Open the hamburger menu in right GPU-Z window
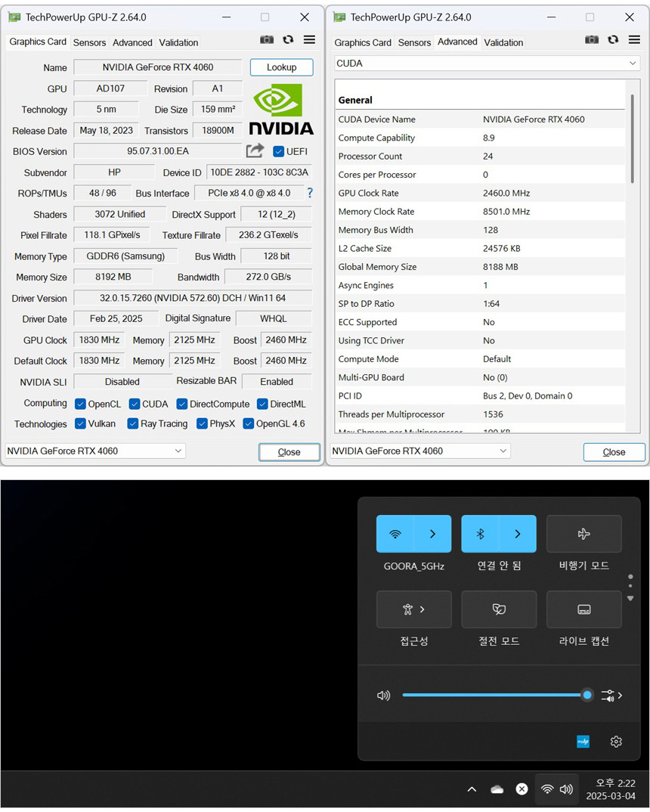The image size is (650, 812). [634, 40]
